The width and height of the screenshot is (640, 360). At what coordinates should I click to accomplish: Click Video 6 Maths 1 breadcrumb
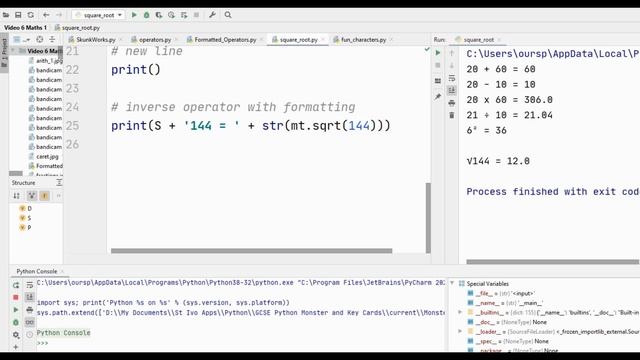25,28
